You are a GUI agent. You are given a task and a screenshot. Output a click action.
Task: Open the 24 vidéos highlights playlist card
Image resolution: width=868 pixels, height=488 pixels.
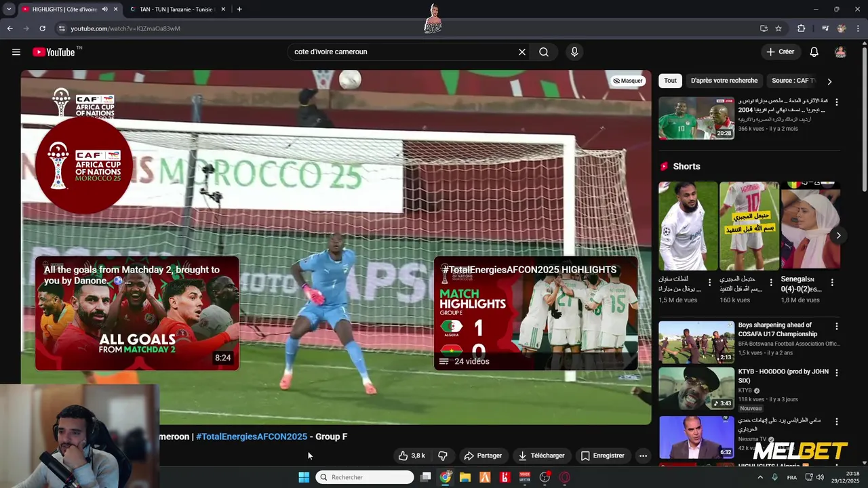(536, 313)
